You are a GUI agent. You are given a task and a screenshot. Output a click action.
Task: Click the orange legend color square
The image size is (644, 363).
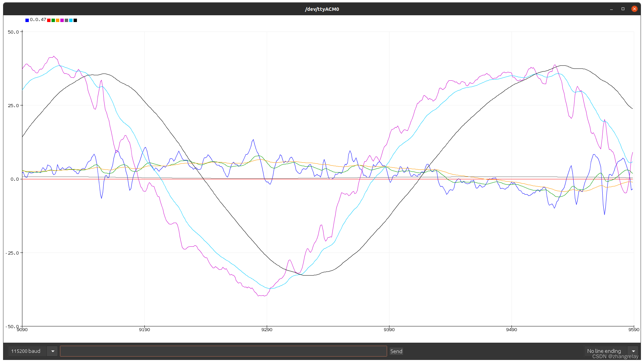point(58,20)
